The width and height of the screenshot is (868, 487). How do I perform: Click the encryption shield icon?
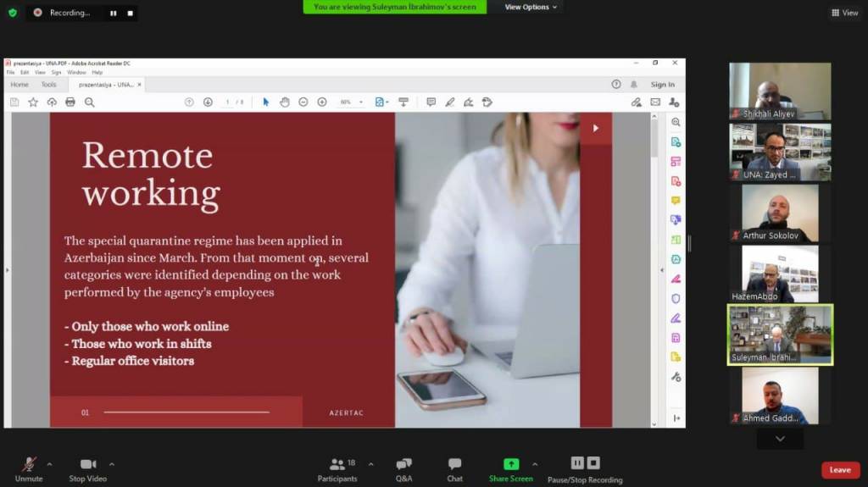13,13
